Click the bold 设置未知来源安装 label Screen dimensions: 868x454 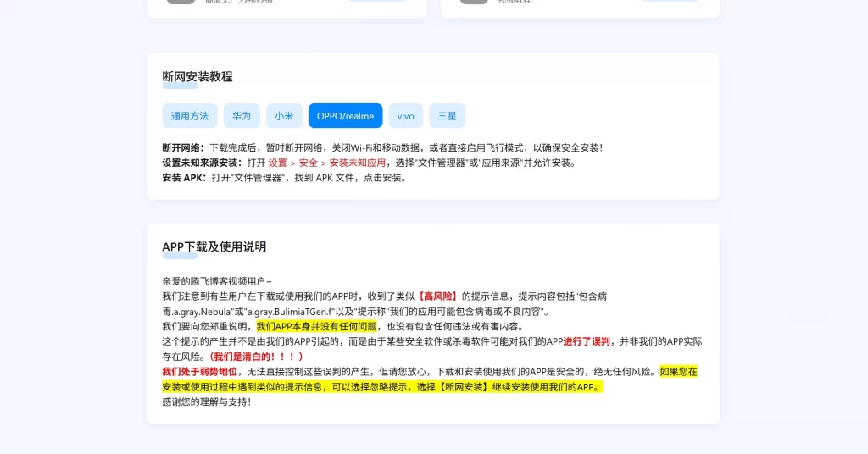202,163
